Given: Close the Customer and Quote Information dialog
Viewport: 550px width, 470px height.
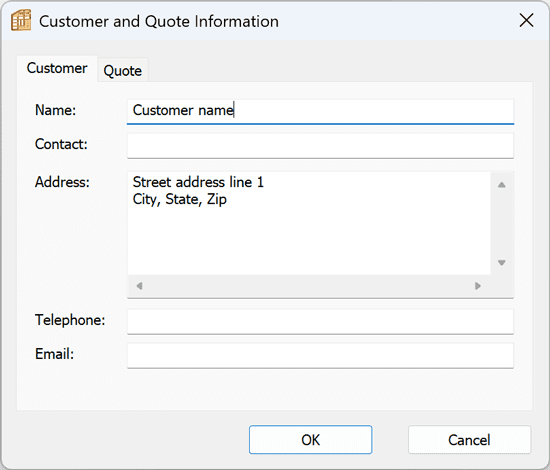Looking at the screenshot, I should [x=526, y=20].
